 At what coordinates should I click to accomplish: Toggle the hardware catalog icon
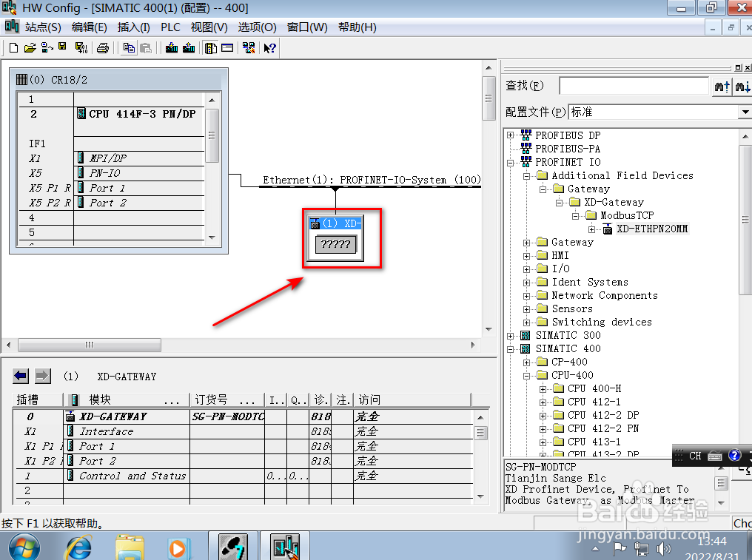210,48
